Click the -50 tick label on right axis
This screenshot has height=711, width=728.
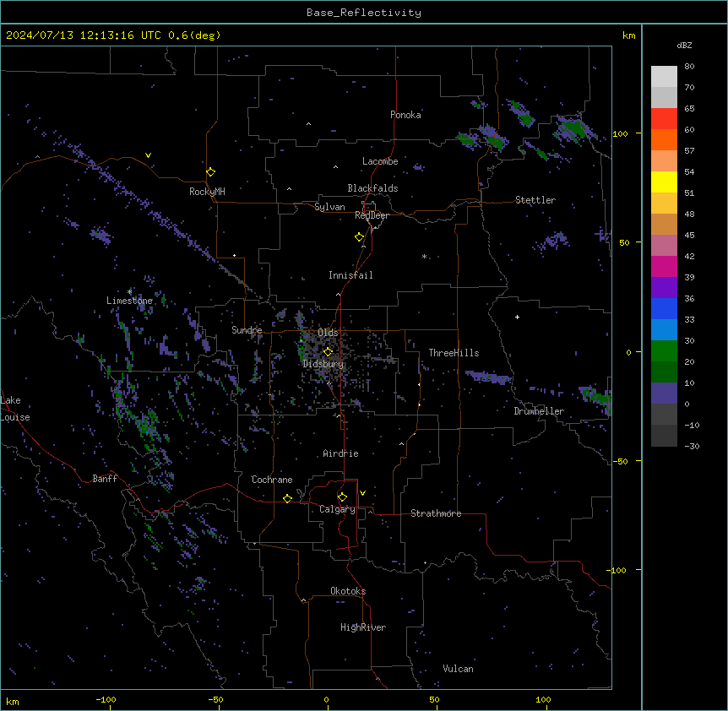point(620,461)
